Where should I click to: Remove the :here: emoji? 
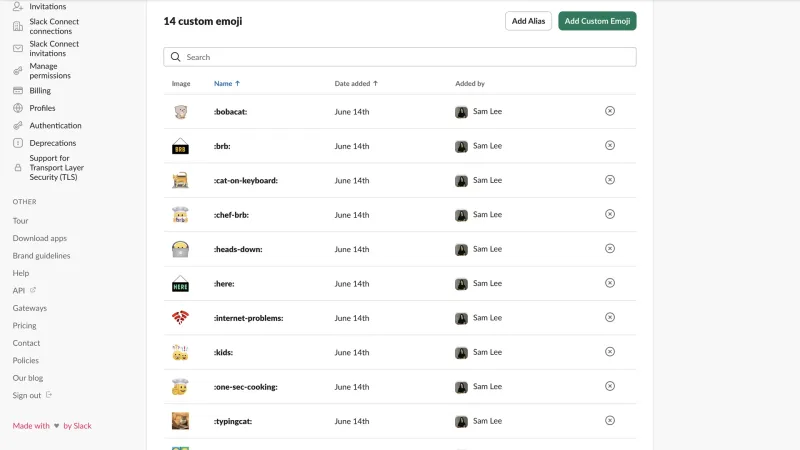point(610,283)
